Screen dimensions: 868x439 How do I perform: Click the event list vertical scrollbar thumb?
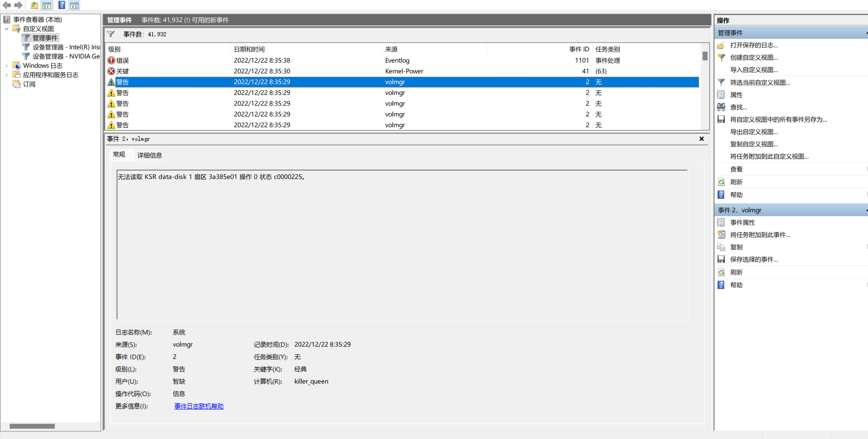click(x=705, y=56)
